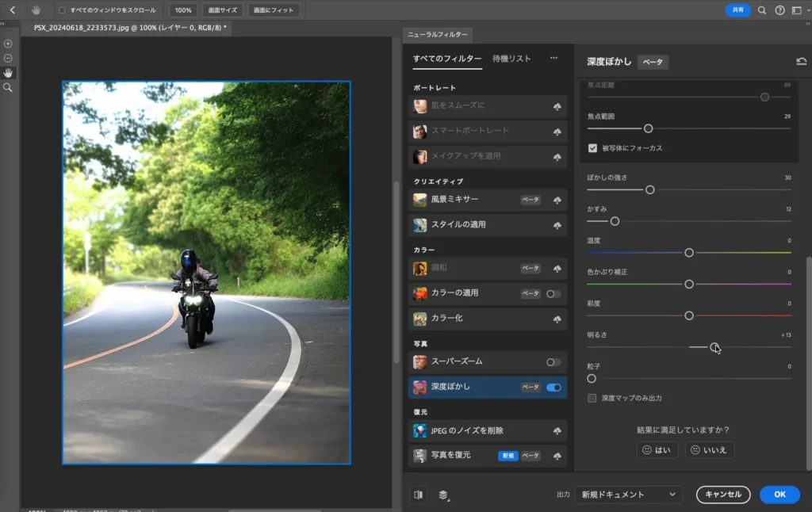Click the reset parameters icon beside 深度ぼかし
This screenshot has width=812, height=512.
(801, 62)
